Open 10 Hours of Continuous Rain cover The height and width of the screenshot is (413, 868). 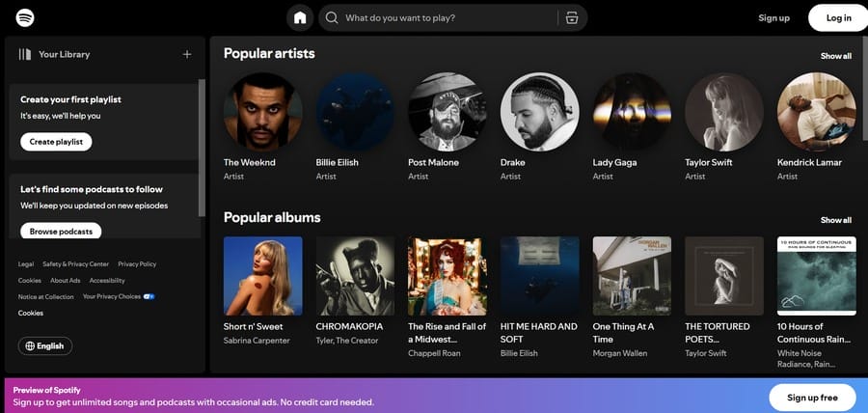[x=817, y=276]
